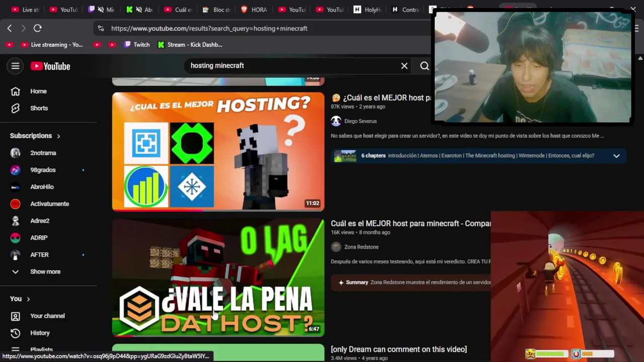Click the Diego Severus channel avatar
The width and height of the screenshot is (644, 362).
[x=336, y=121]
